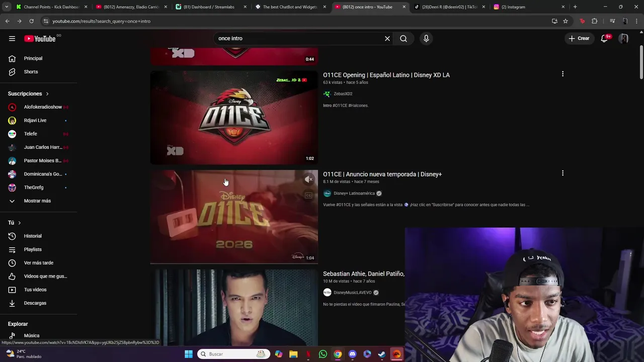This screenshot has height=362, width=644.
Task: Expand Mostrar más subscriptions
Action: (x=38, y=201)
